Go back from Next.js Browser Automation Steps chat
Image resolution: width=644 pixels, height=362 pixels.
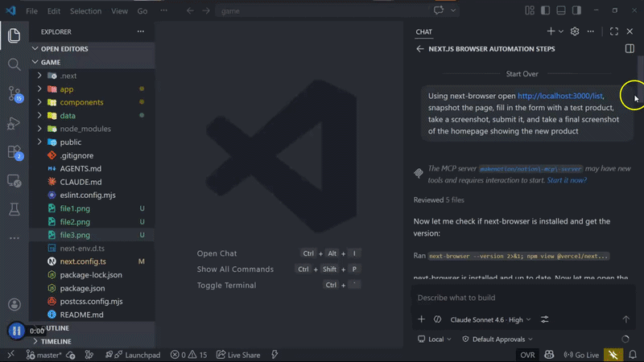point(419,49)
